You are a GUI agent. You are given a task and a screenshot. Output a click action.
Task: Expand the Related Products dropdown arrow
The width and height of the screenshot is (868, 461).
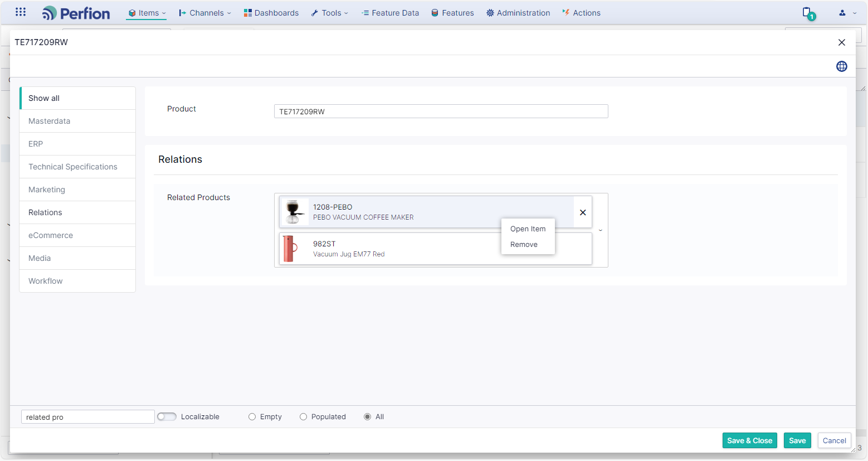(x=601, y=230)
